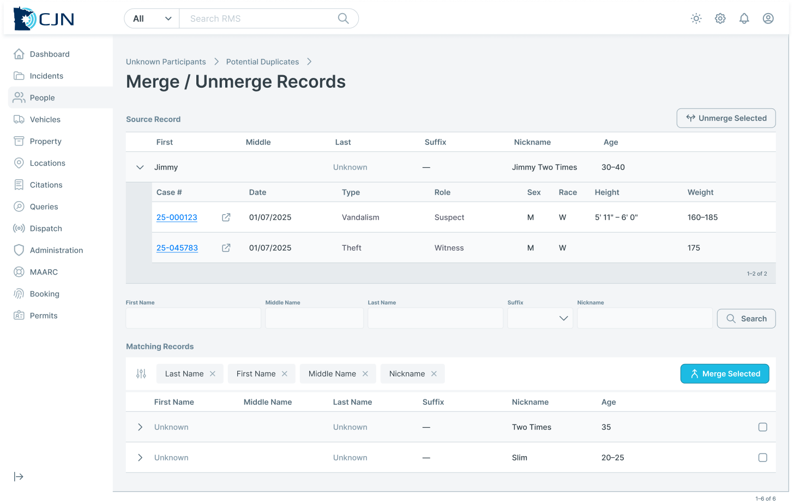Remove the Middle Name filter chip
The height and width of the screenshot is (504, 812).
[x=365, y=374]
